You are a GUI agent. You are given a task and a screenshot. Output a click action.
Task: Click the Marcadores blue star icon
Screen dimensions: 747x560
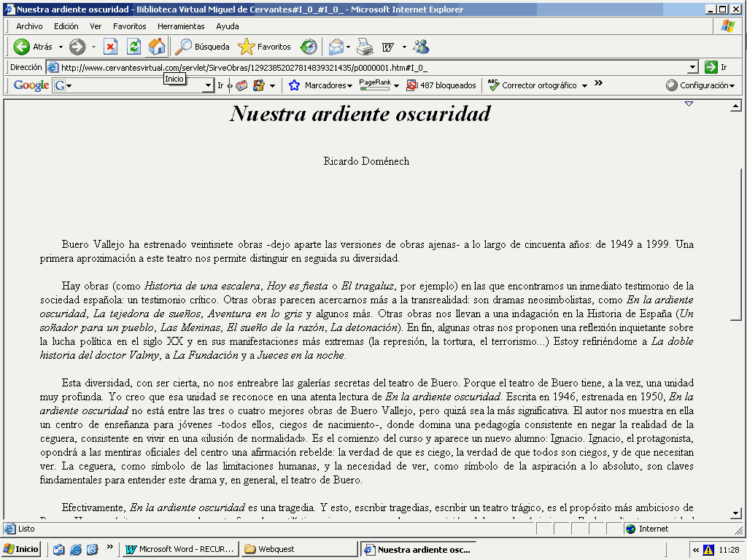pos(295,85)
